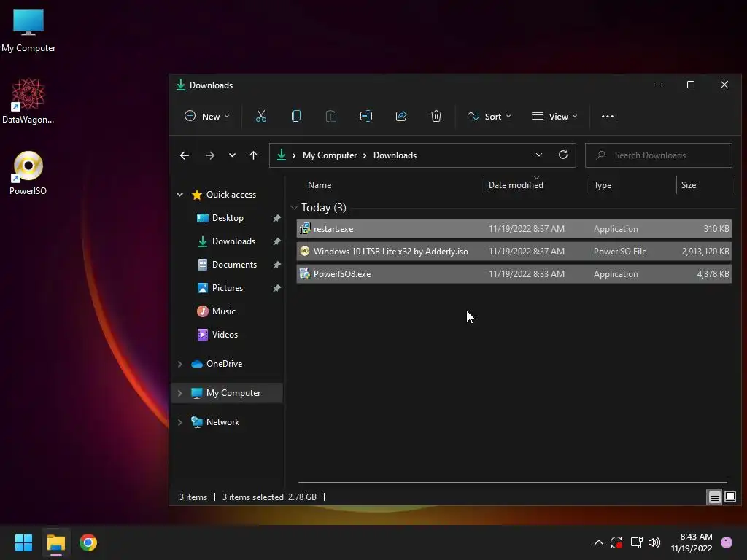Show hidden system tray icons
Image resolution: width=747 pixels, height=560 pixels.
coord(599,542)
